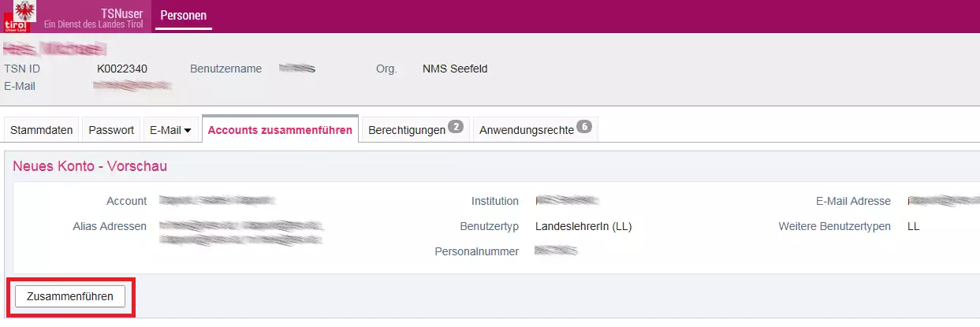Click the Weitere Benutzertypen value LL

click(x=914, y=226)
